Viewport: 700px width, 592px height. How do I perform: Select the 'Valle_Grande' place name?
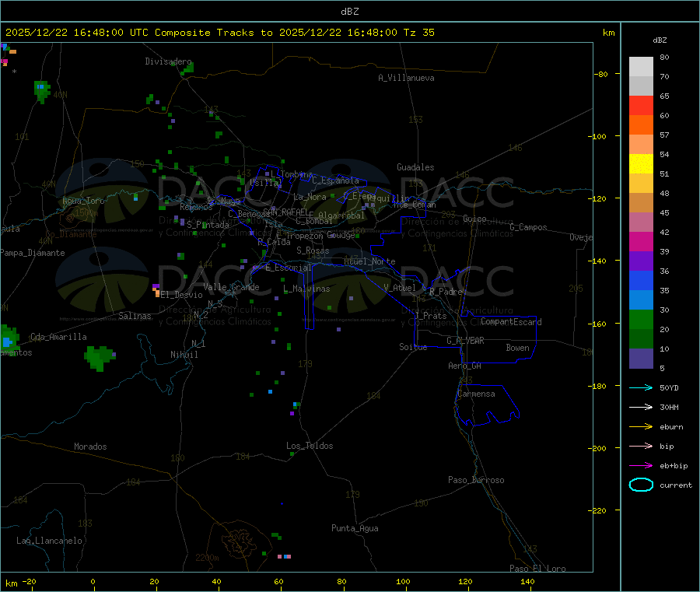click(231, 287)
